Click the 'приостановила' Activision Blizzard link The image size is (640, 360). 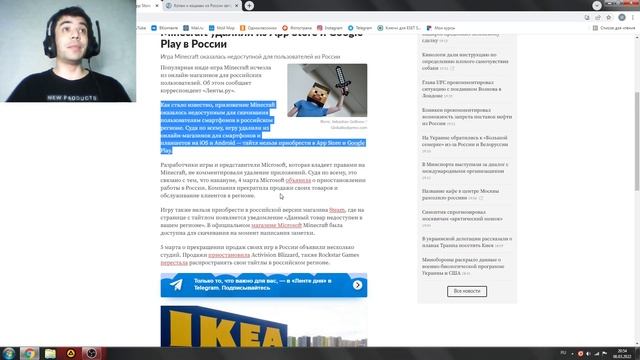pyautogui.click(x=229, y=255)
